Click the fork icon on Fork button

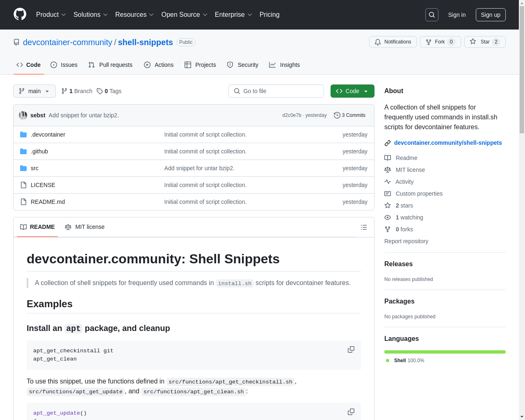click(x=429, y=42)
